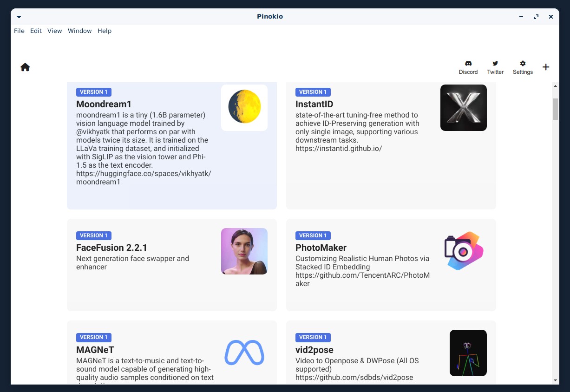Click the Moondream1 moon thumbnail

(x=244, y=108)
